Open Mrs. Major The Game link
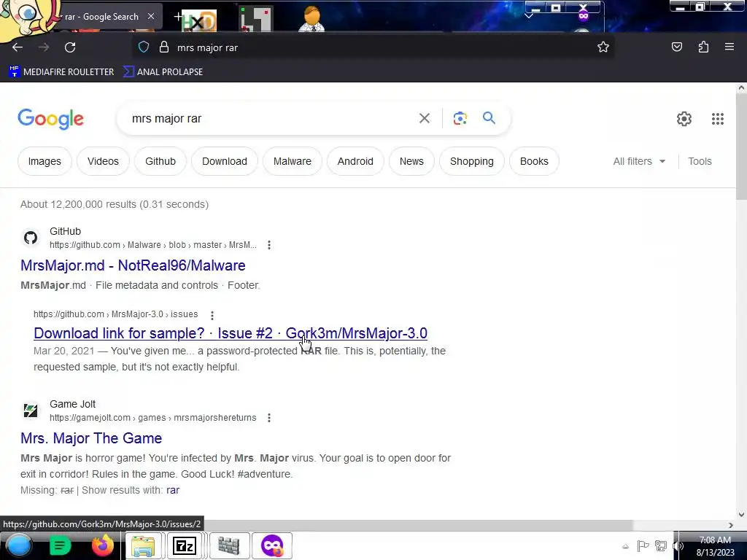The height and width of the screenshot is (560, 747). coord(91,438)
